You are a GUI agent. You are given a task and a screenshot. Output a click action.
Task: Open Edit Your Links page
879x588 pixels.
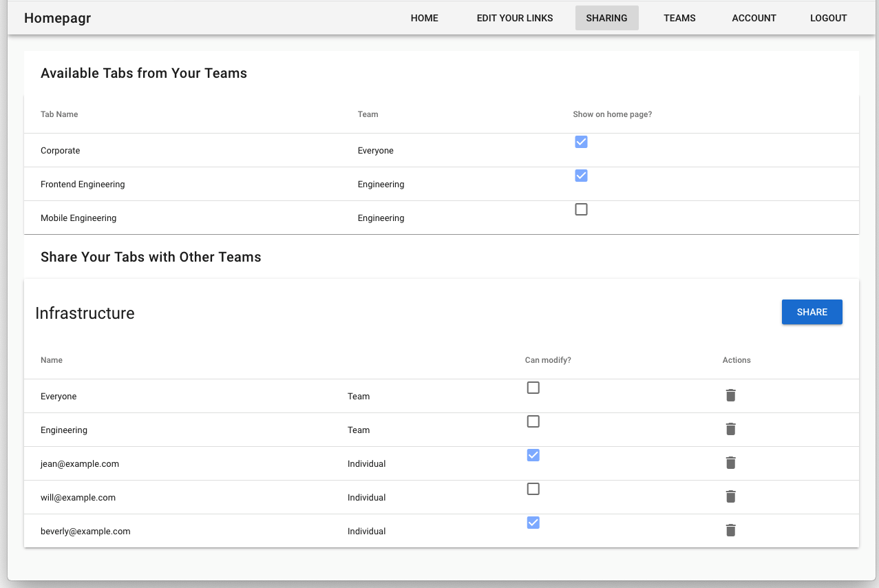point(514,18)
